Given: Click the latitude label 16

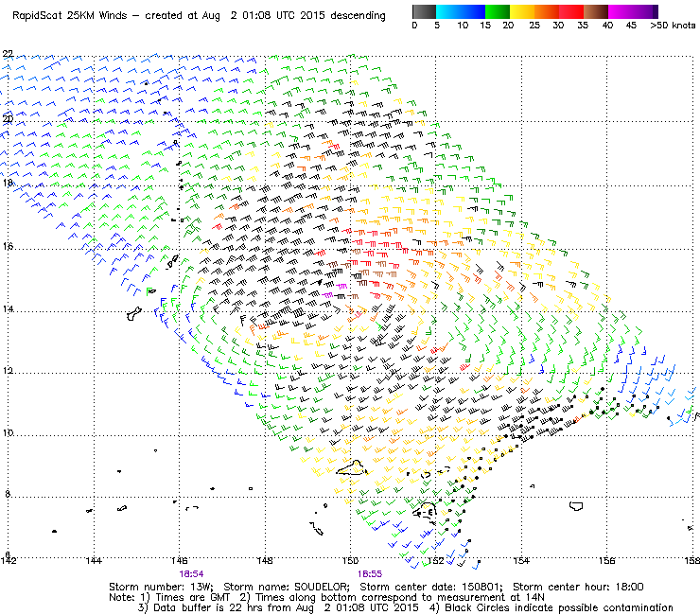Looking at the screenshot, I should click(x=8, y=246).
